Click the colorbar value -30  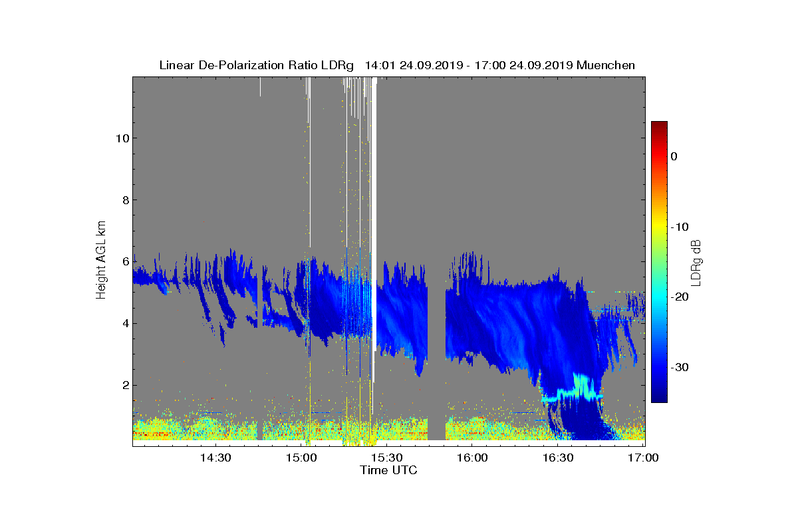coord(680,368)
